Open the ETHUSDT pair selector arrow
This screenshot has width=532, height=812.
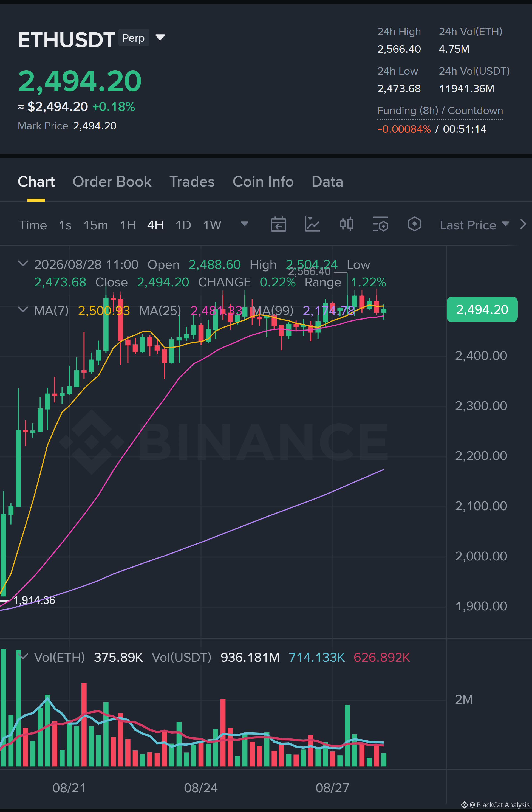(x=160, y=37)
